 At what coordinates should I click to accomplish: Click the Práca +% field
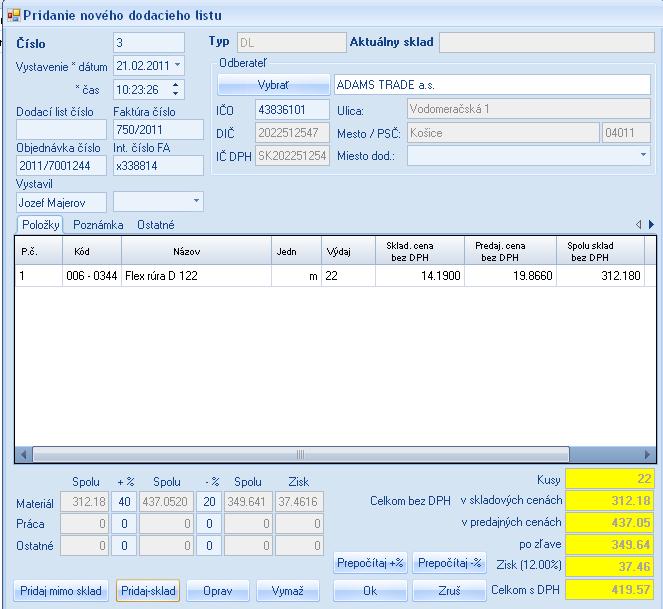(124, 524)
